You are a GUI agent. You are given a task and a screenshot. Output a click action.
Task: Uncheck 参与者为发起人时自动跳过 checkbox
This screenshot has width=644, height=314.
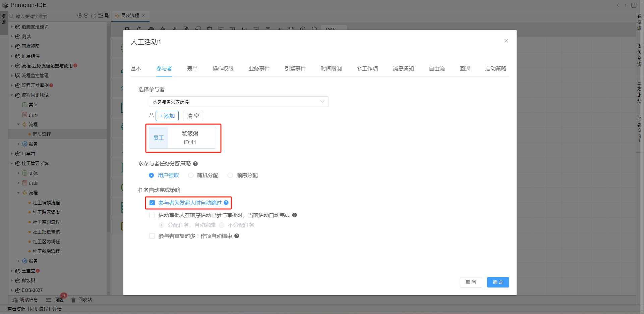point(152,203)
